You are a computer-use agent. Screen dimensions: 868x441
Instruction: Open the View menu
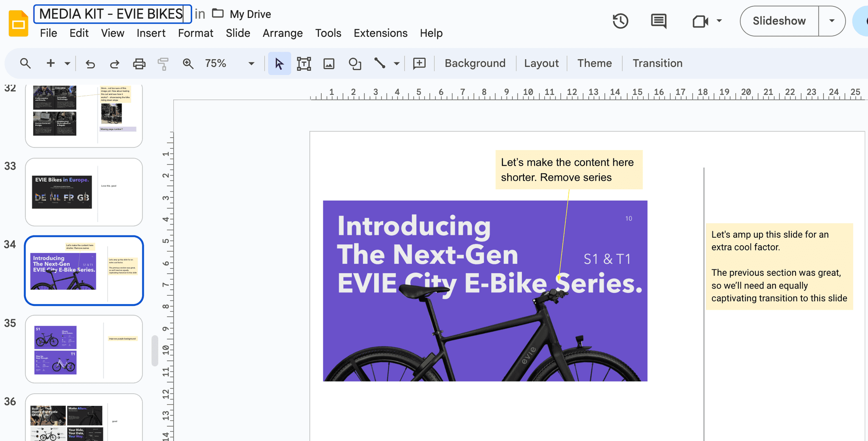click(112, 33)
